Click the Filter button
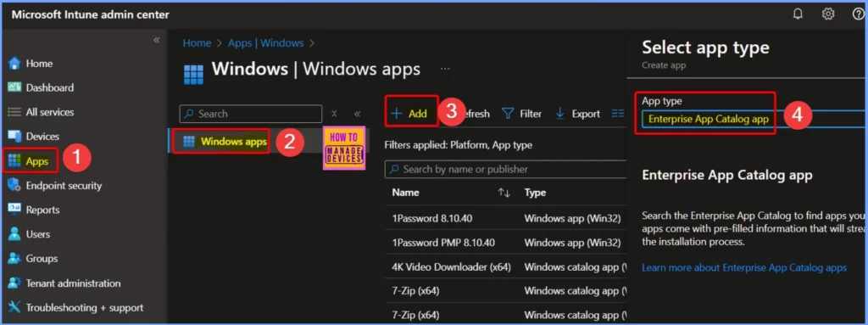This screenshot has width=868, height=325. [522, 114]
